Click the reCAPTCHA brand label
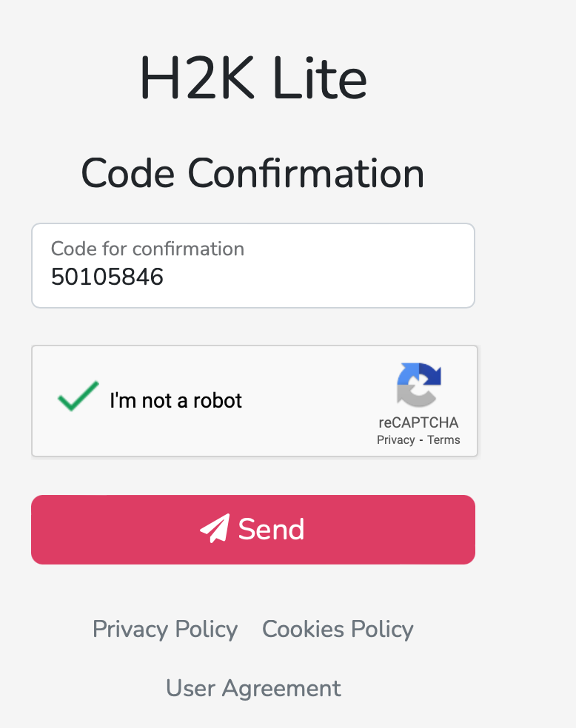Image resolution: width=576 pixels, height=728 pixels. (418, 422)
